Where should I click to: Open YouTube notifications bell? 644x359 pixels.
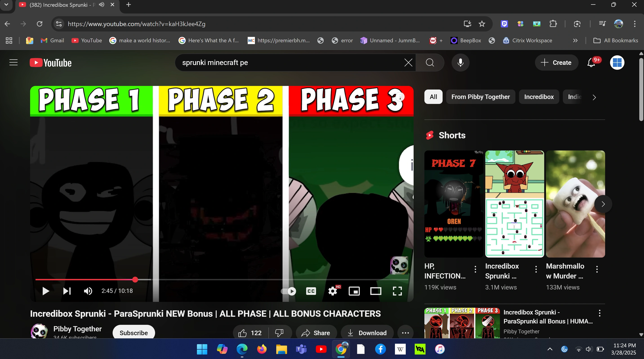591,63
